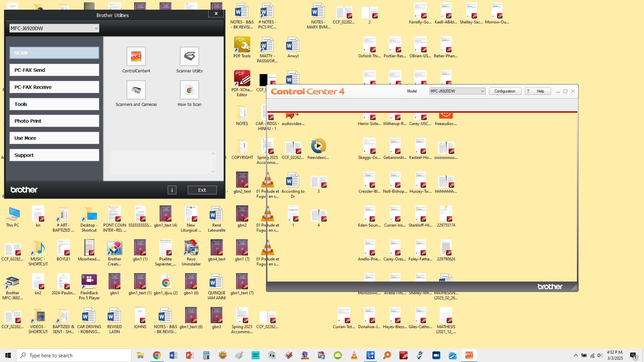Select the Tools category in sidebar

(54, 104)
